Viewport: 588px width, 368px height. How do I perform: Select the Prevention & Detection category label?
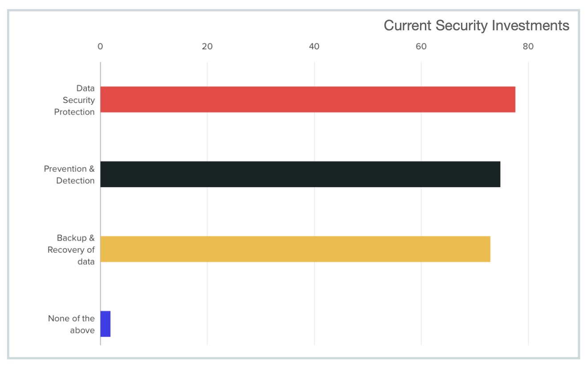pyautogui.click(x=69, y=175)
